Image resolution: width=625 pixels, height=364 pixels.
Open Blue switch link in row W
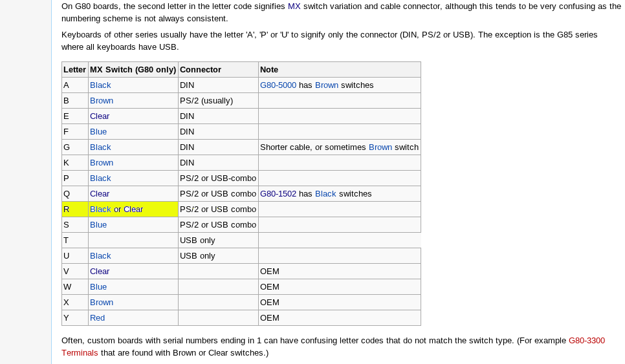(x=98, y=287)
